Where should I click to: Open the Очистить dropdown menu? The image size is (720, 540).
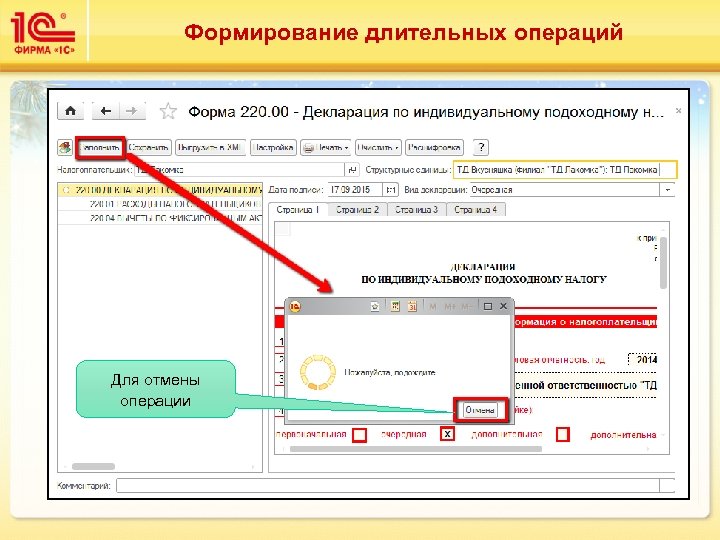click(378, 147)
